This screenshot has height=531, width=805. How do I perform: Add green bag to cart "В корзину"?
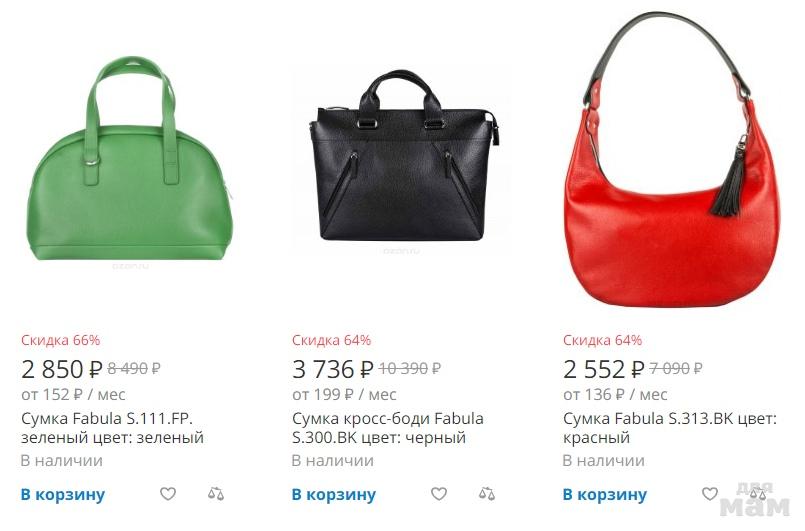pos(63,495)
